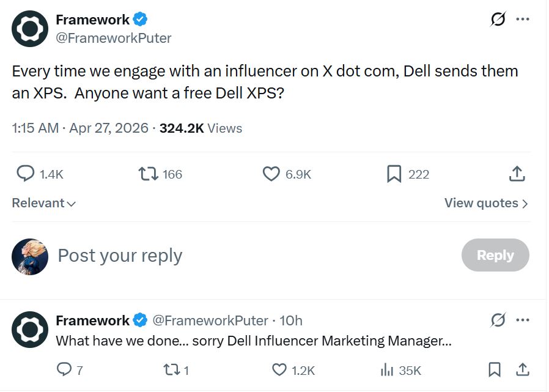Share the main post via share icon
The width and height of the screenshot is (549, 392).
pos(517,174)
